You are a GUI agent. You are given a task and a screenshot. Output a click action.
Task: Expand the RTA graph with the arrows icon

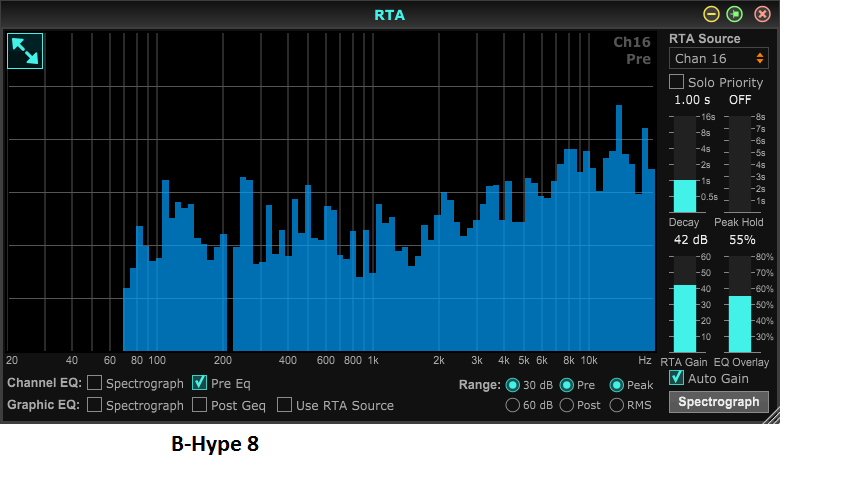tap(25, 51)
